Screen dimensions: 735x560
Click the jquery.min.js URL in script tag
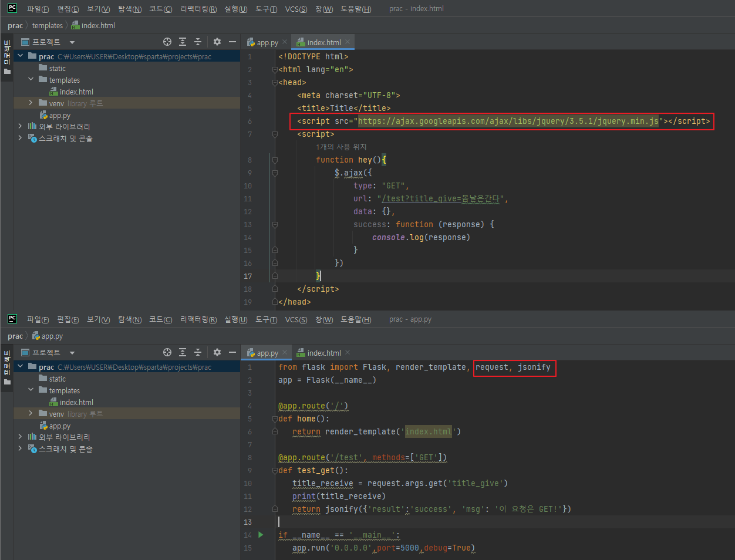click(508, 121)
